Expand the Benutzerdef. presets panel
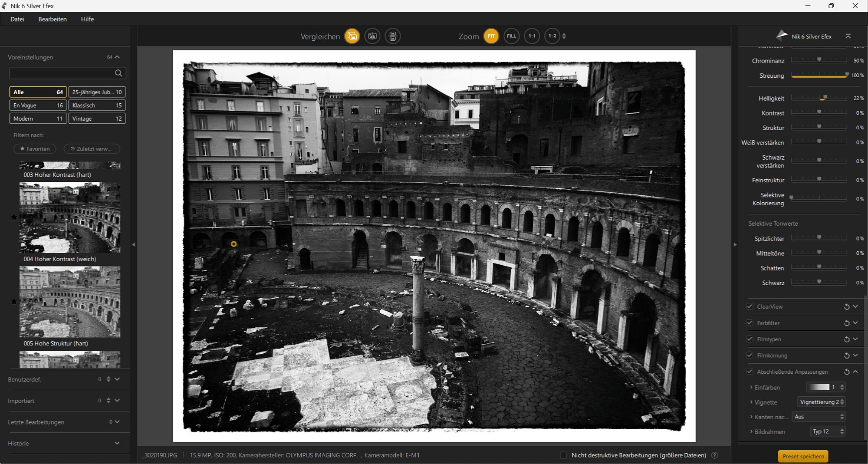 117,379
